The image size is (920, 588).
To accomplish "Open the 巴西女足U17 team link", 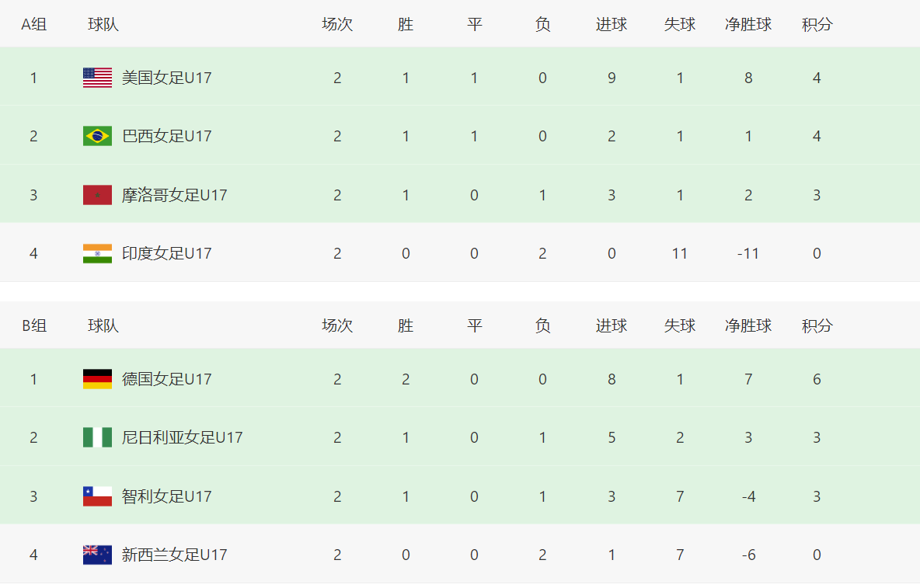I will (x=166, y=137).
